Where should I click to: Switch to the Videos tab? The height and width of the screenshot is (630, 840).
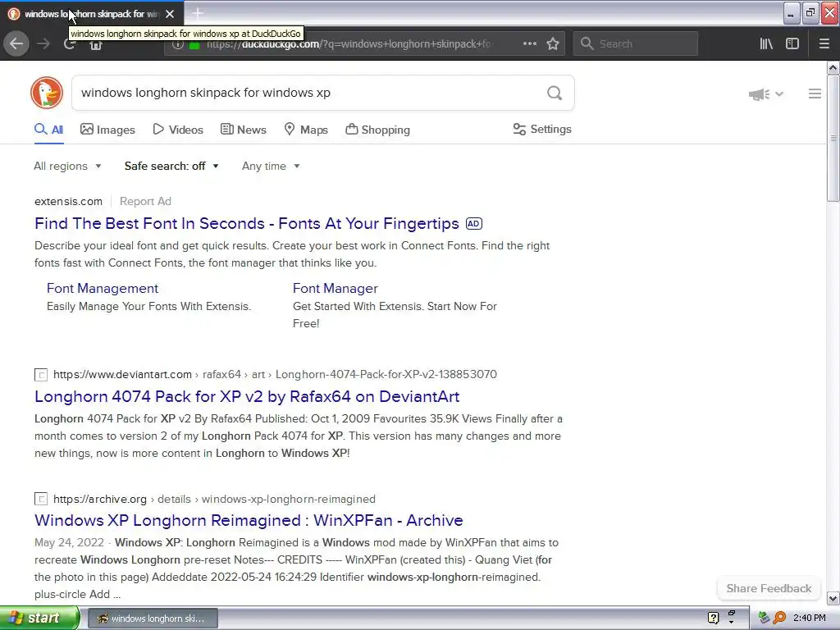click(x=178, y=130)
